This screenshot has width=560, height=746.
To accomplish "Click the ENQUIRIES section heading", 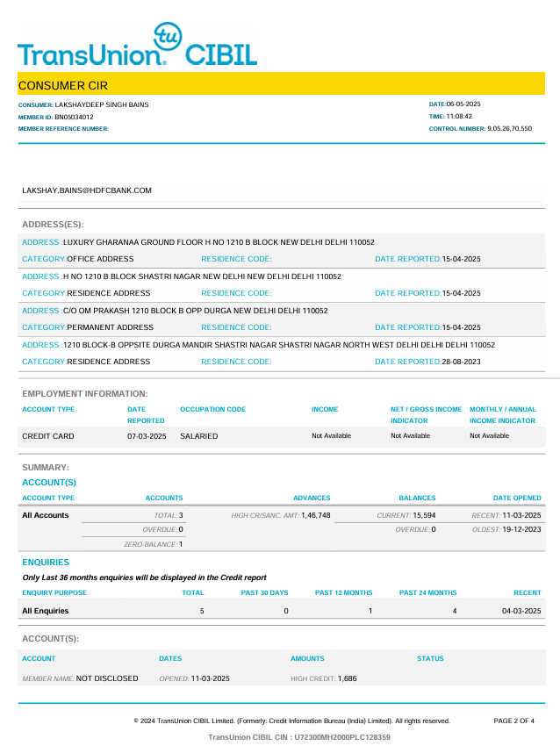I will (x=46, y=562).
